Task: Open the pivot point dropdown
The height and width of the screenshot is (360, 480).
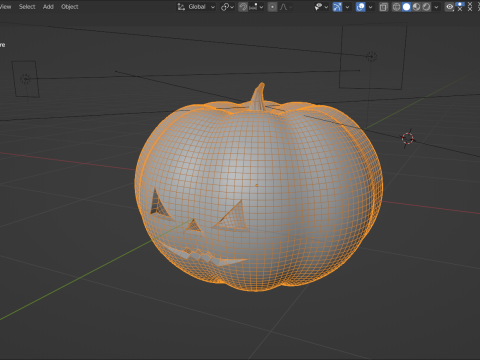Action: tap(227, 7)
